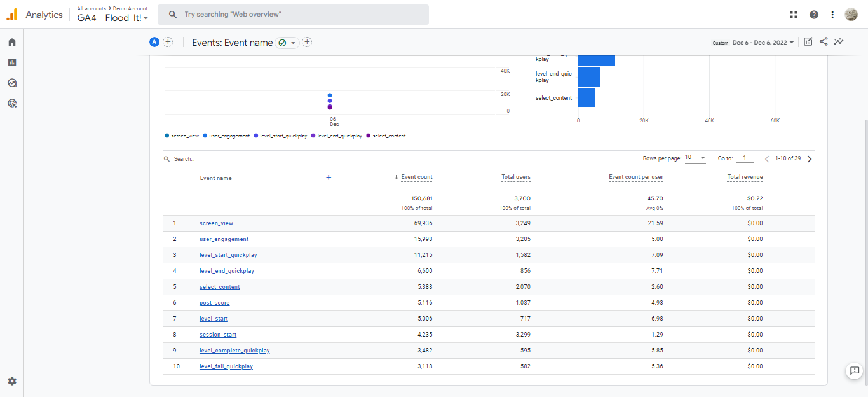Open the feedback icon at bottom right
Image resolution: width=868 pixels, height=397 pixels.
pyautogui.click(x=853, y=371)
